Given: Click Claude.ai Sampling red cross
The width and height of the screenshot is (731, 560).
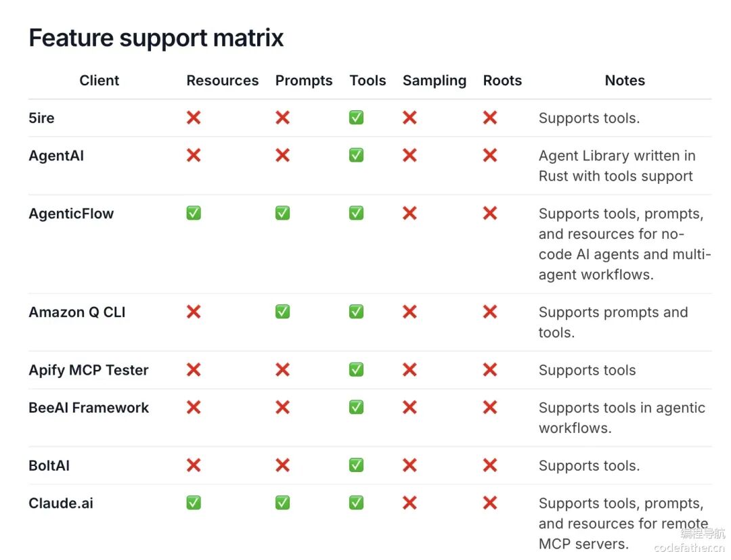Looking at the screenshot, I should pyautogui.click(x=409, y=503).
